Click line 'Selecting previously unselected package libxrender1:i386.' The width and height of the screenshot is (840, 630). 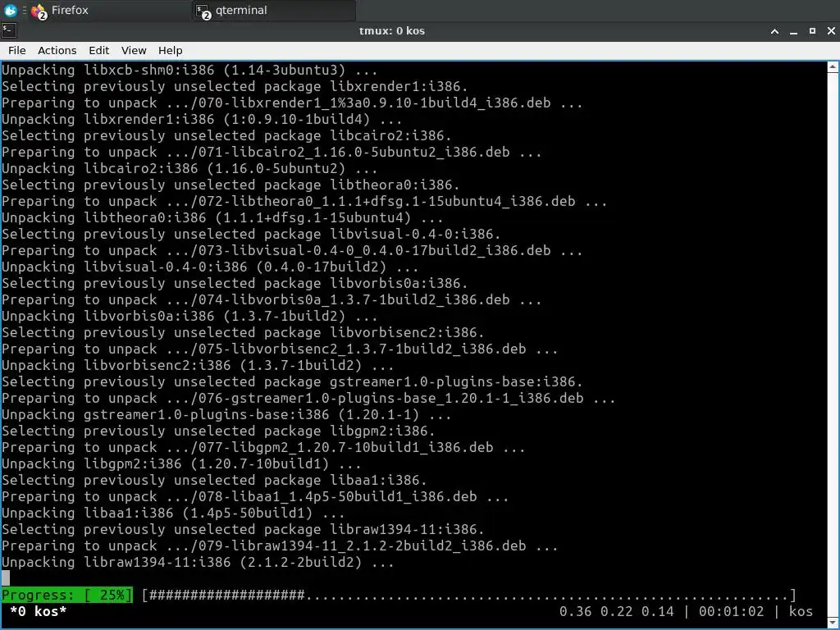(235, 86)
